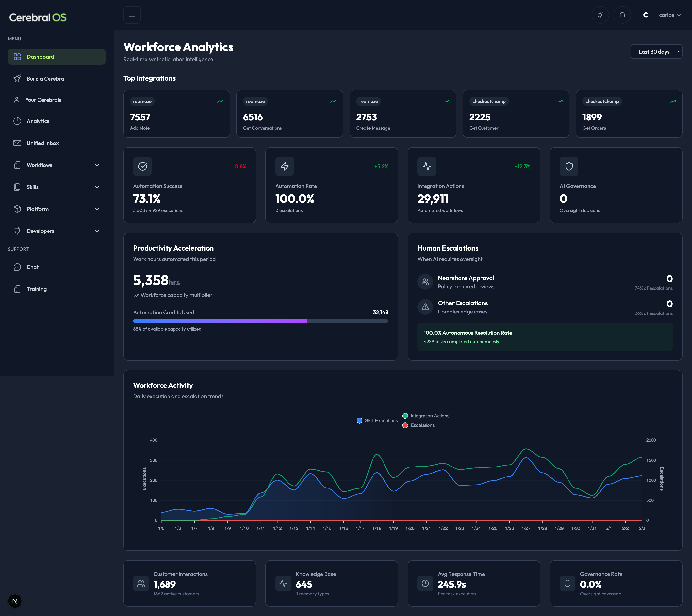Click the reamaze Add Note integration card
The width and height of the screenshot is (692, 616).
pos(177,114)
